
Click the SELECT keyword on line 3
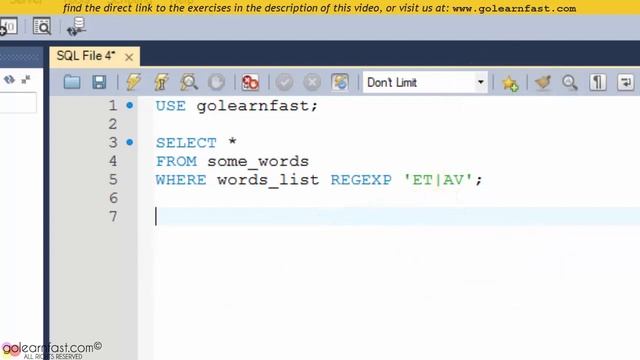coord(186,143)
